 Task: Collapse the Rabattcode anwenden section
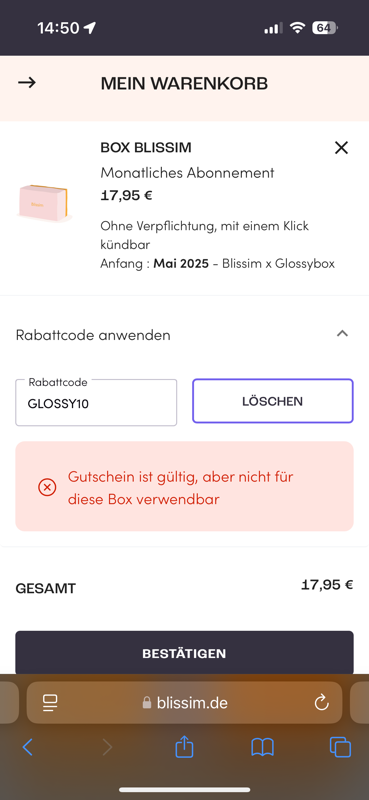tap(342, 334)
